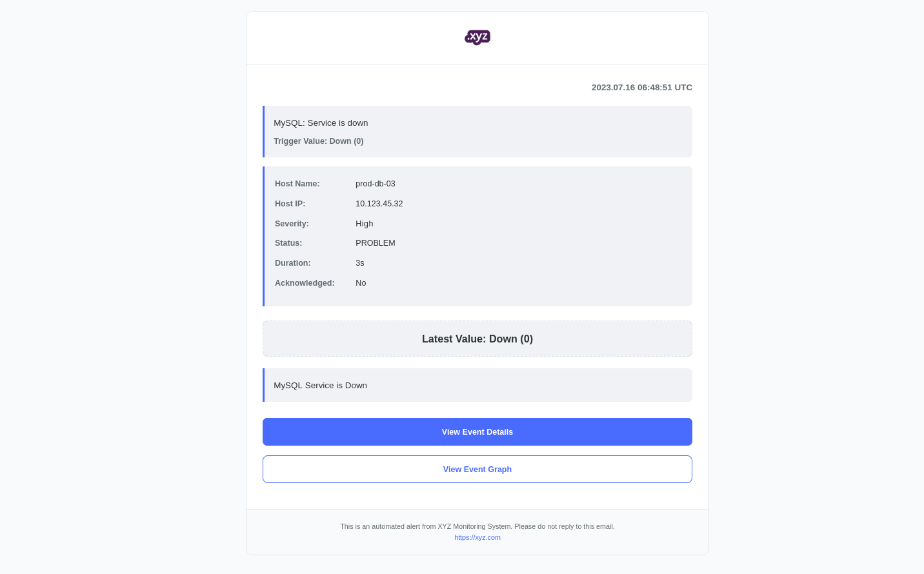Viewport: 924px width, 574px height.
Task: Click the automated alert footer notice
Action: point(477,526)
